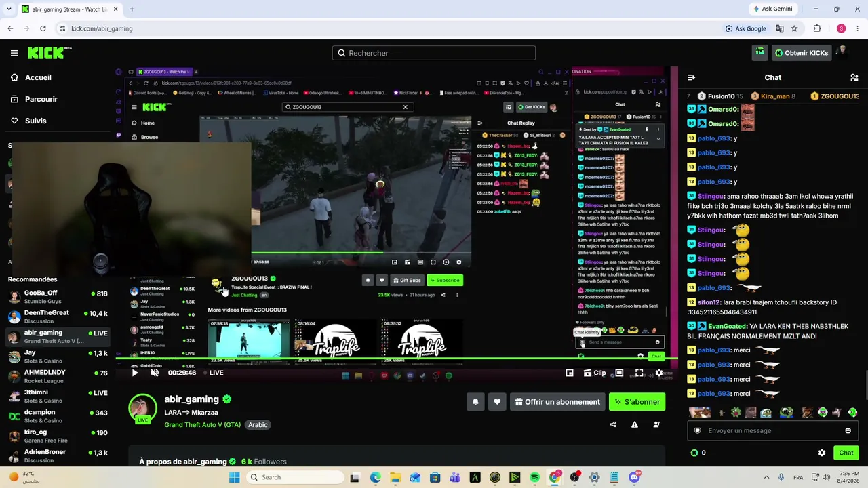The image size is (868, 488).
Task: Open the Chrome profile avatar
Action: 841,28
